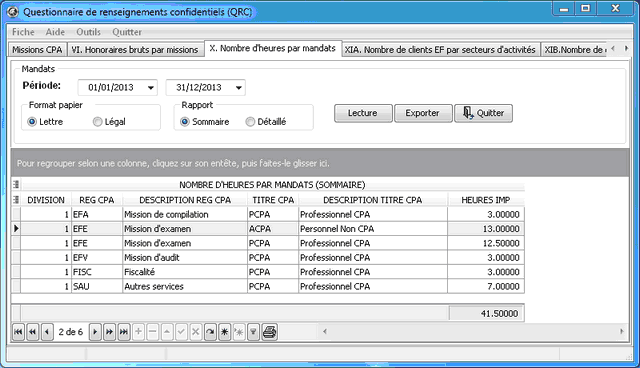
Task: Go to previous record arrow
Action: 47,332
